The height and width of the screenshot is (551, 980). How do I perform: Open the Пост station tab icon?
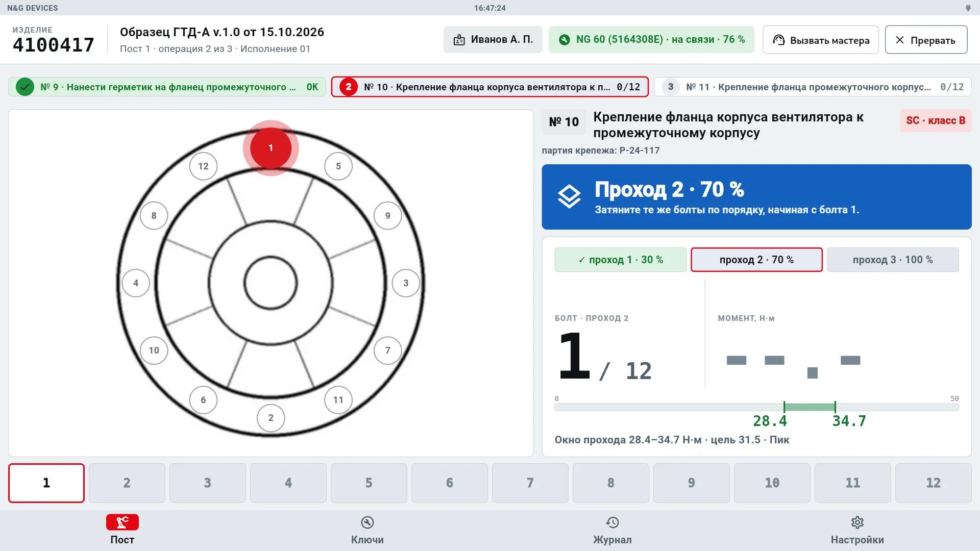[x=122, y=522]
